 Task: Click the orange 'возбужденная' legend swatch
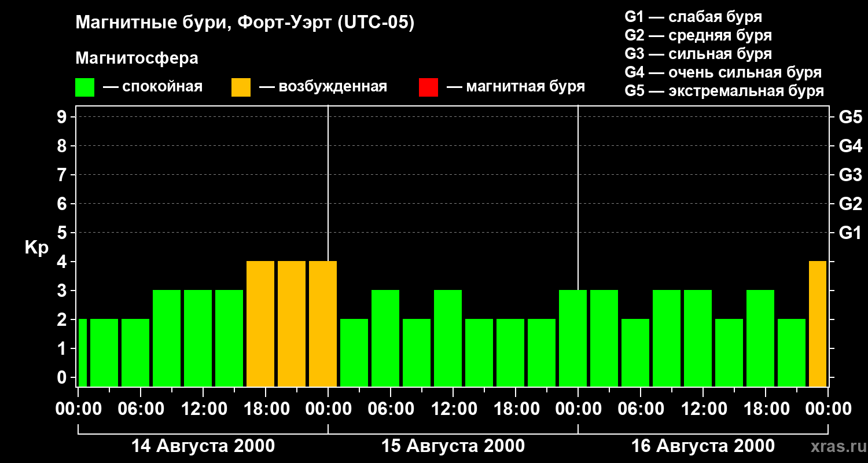(x=241, y=87)
